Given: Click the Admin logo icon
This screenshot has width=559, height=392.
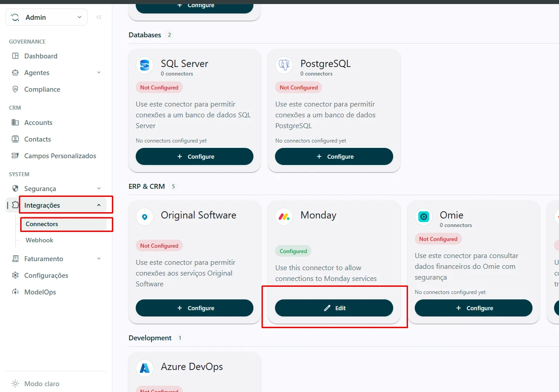Looking at the screenshot, I should click(x=15, y=17).
